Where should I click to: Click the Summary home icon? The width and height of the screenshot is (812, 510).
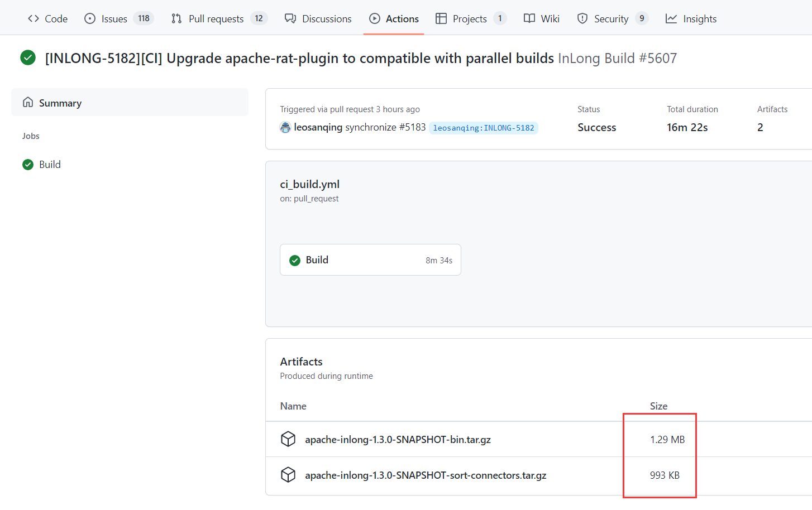(28, 102)
